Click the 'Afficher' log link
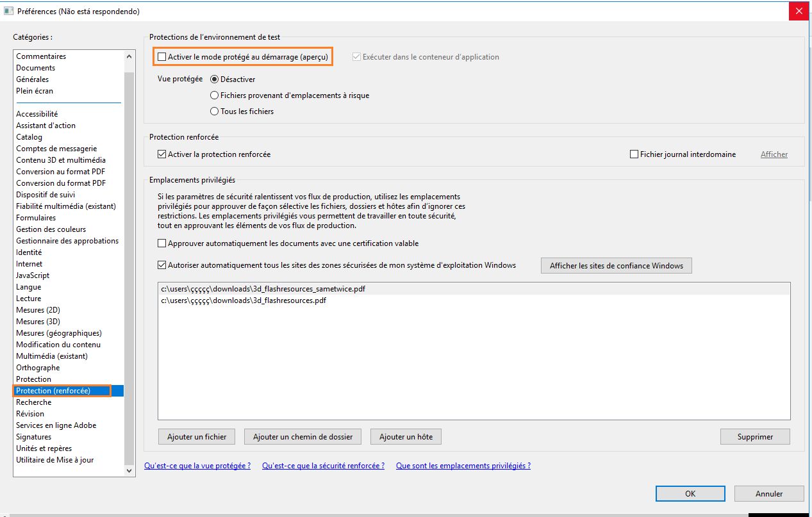 (x=774, y=154)
